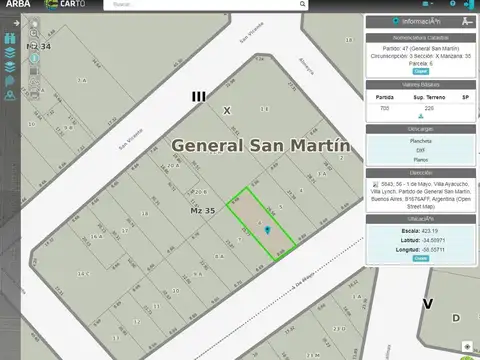Run search with the magnifier icon

[302, 4]
